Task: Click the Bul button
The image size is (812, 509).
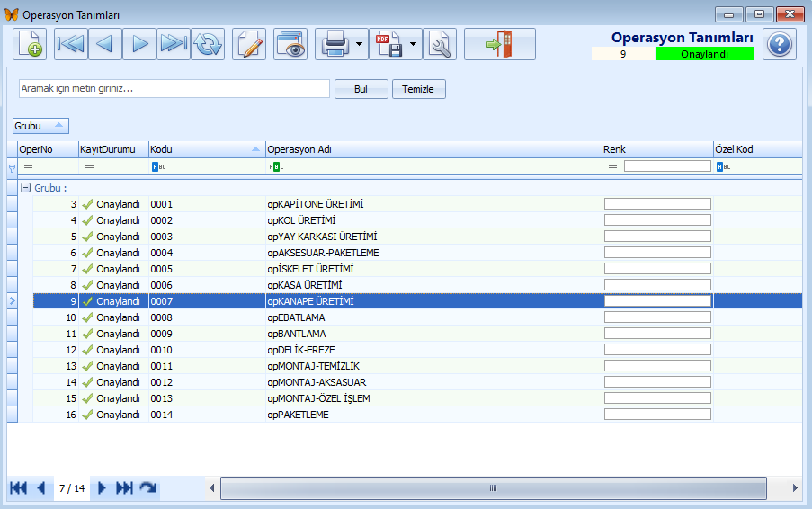Action: click(361, 89)
